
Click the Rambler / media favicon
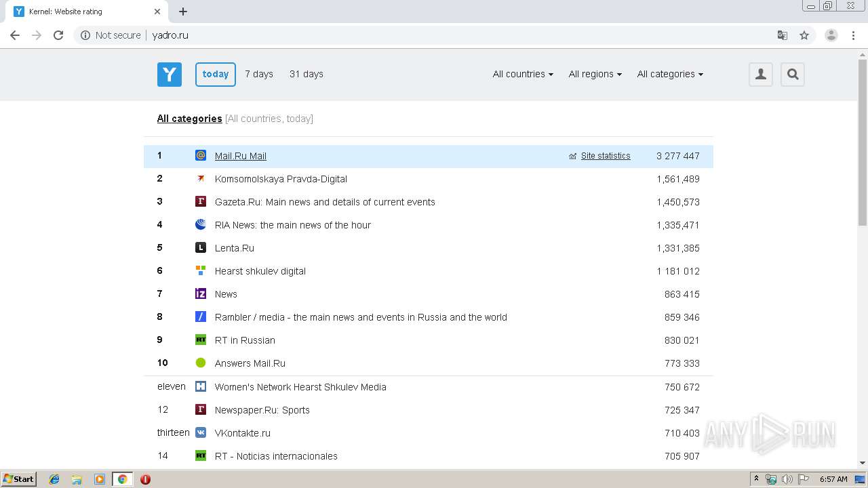coord(201,317)
